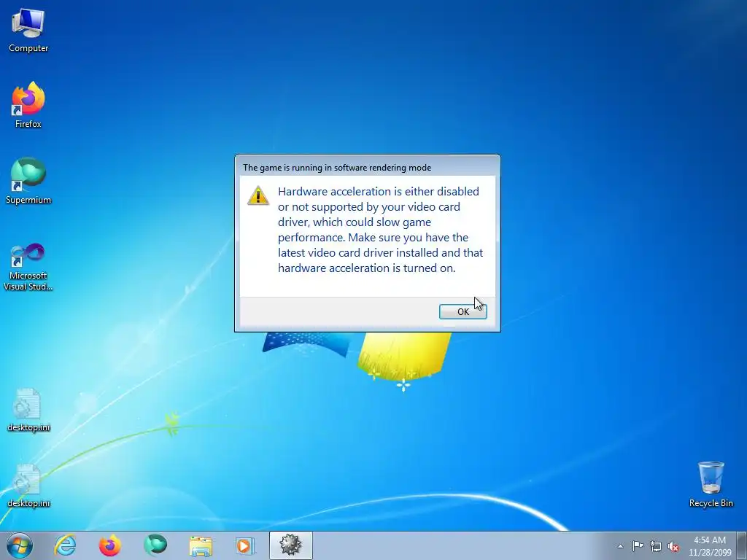
Task: Select the Firefox desktop shortcut
Action: [x=28, y=105]
